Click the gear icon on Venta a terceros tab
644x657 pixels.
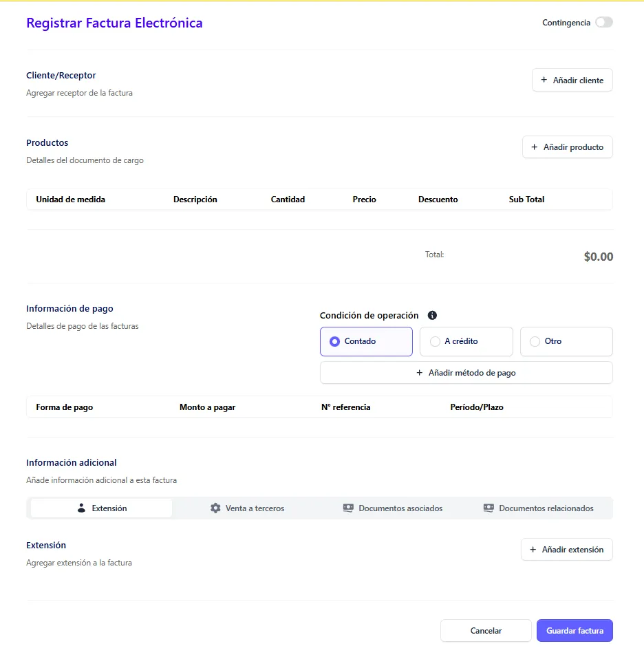[214, 508]
